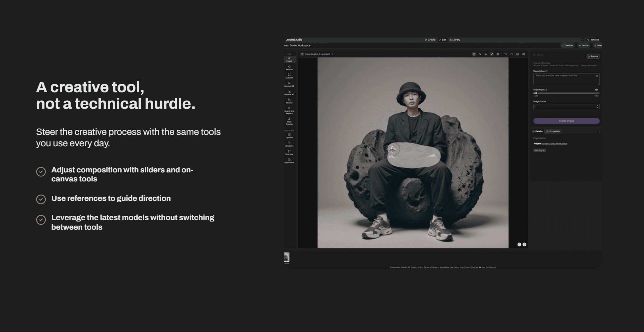The height and width of the screenshot is (332, 644).
Task: Open the Remove BG tool
Action: 289,84
